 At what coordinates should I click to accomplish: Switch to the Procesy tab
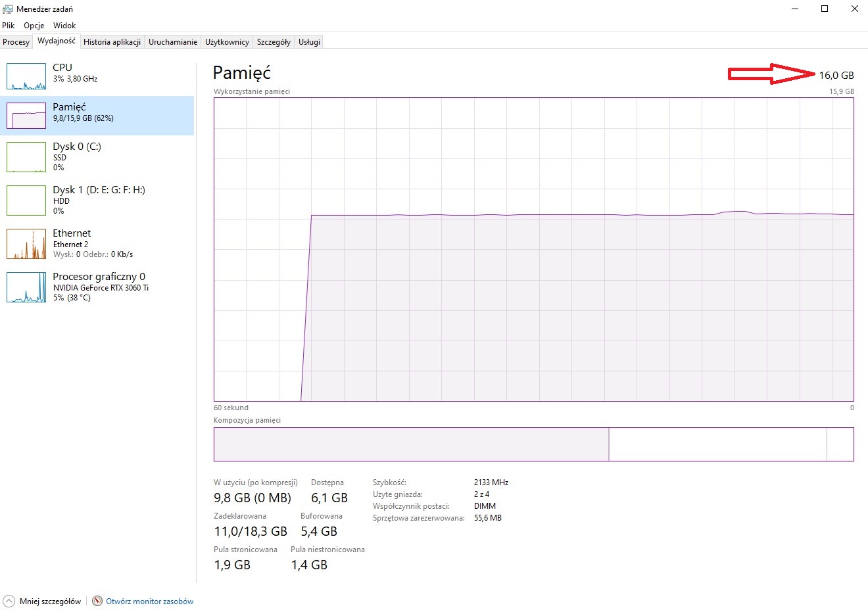pos(16,42)
